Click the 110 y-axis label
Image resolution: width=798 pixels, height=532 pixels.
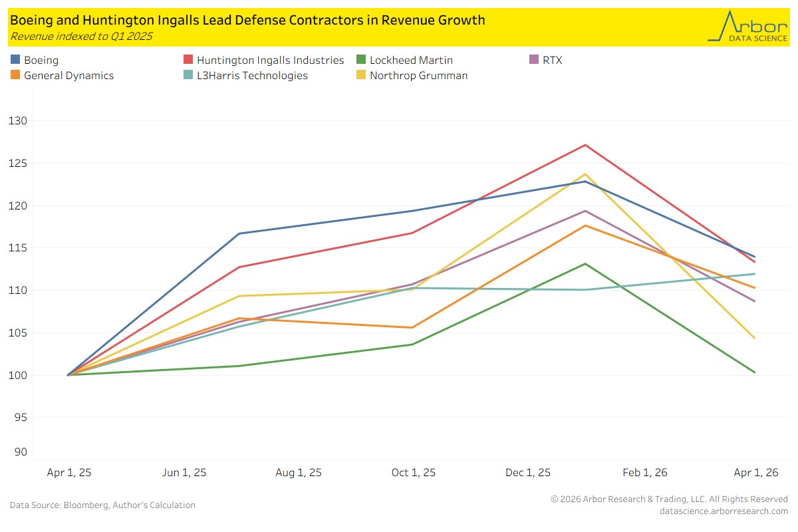[17, 291]
